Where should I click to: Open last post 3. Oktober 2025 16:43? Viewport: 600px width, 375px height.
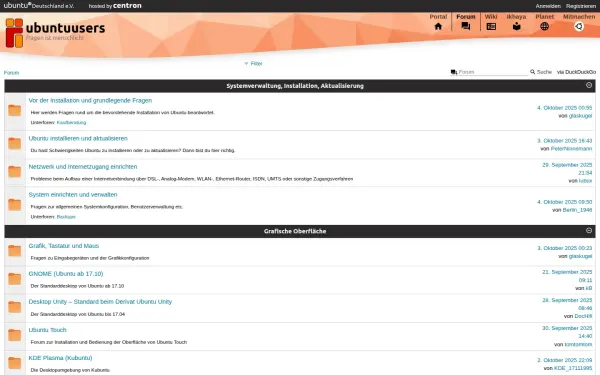point(564,141)
